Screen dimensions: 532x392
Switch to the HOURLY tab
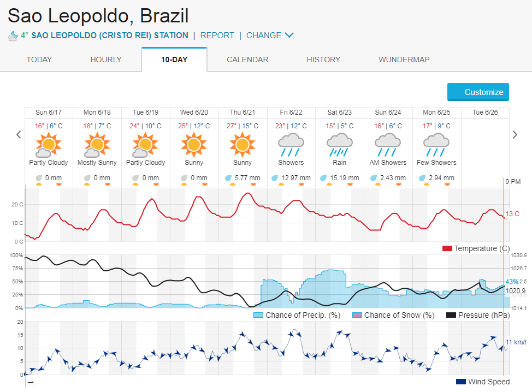105,60
